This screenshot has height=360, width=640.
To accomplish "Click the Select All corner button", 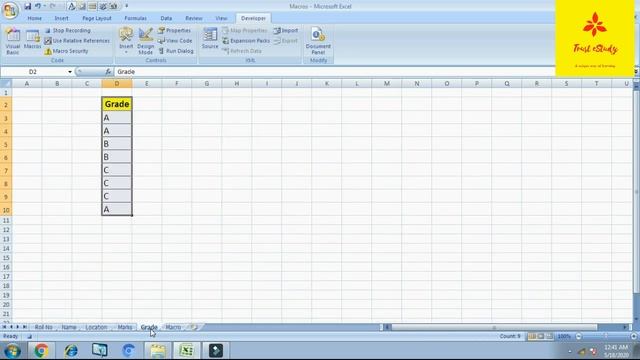I will pos(6,83).
